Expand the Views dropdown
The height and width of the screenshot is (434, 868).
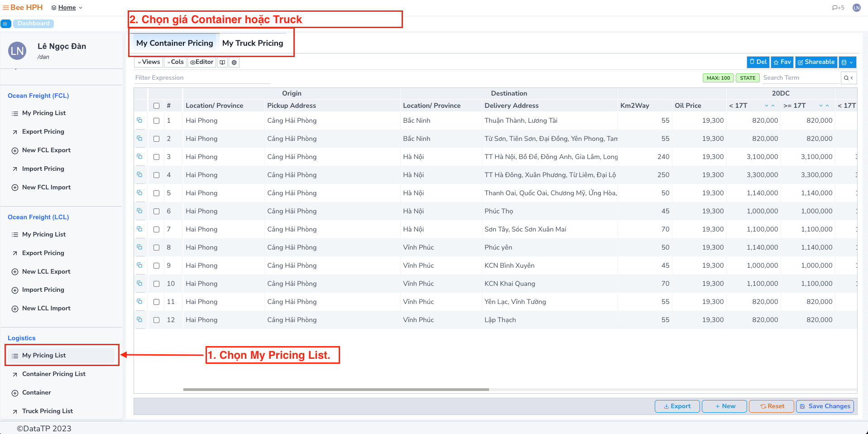149,62
